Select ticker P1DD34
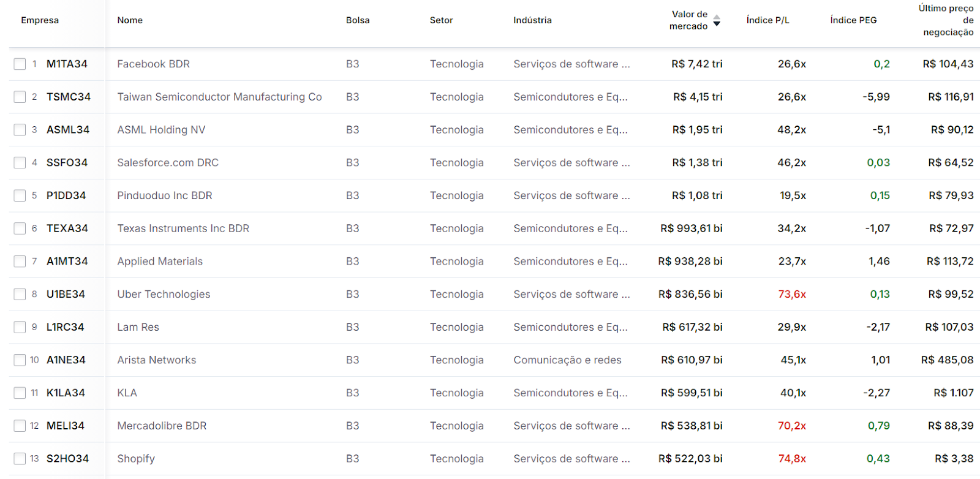This screenshot has height=479, width=980. coord(66,195)
